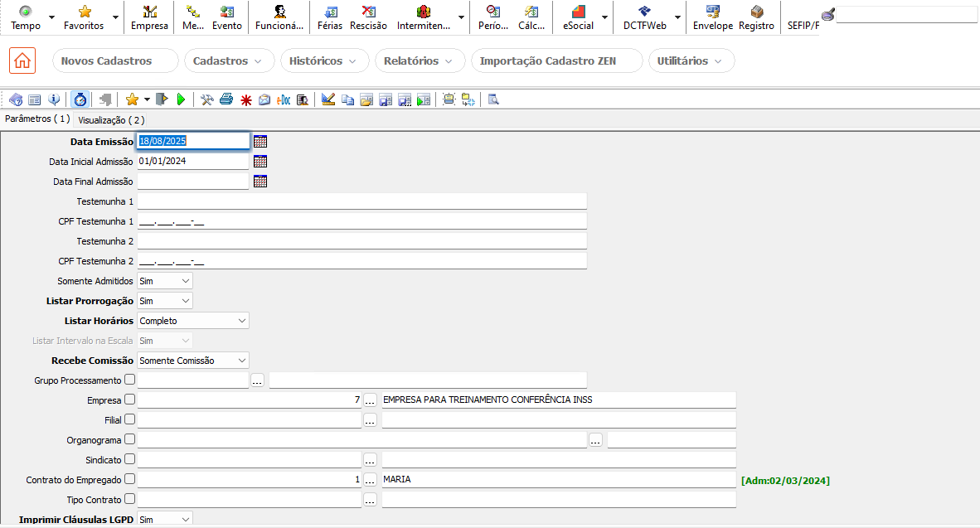Screen dimensions: 980x528
Task: Open the Somente Admitidos dropdown
Action: pyautogui.click(x=165, y=281)
